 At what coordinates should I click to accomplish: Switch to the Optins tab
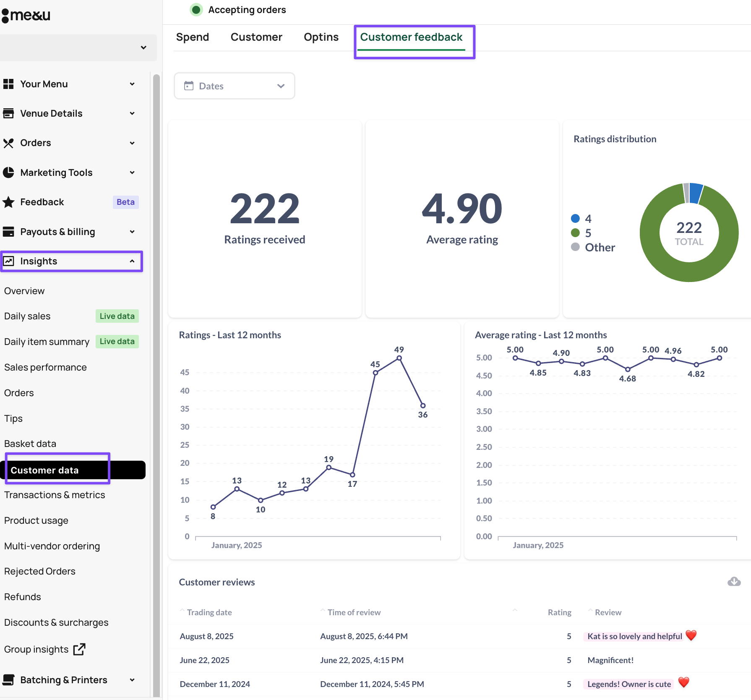coord(321,37)
